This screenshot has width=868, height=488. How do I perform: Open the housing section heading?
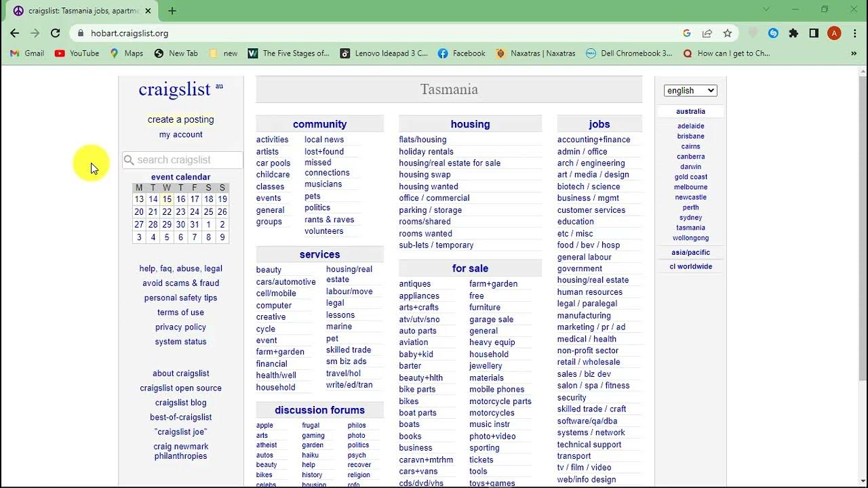[x=470, y=124]
